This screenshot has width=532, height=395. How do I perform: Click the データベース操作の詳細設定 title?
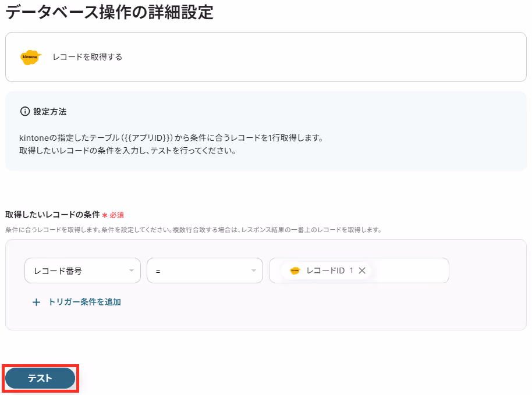pos(109,12)
